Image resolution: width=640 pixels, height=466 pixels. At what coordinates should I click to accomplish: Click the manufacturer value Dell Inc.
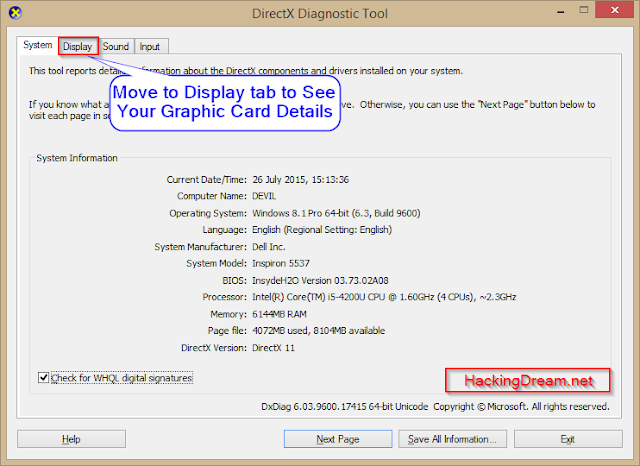(x=269, y=247)
